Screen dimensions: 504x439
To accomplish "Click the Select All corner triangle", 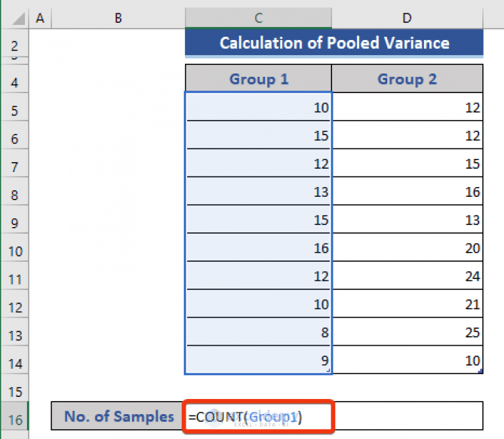I will click(x=18, y=18).
